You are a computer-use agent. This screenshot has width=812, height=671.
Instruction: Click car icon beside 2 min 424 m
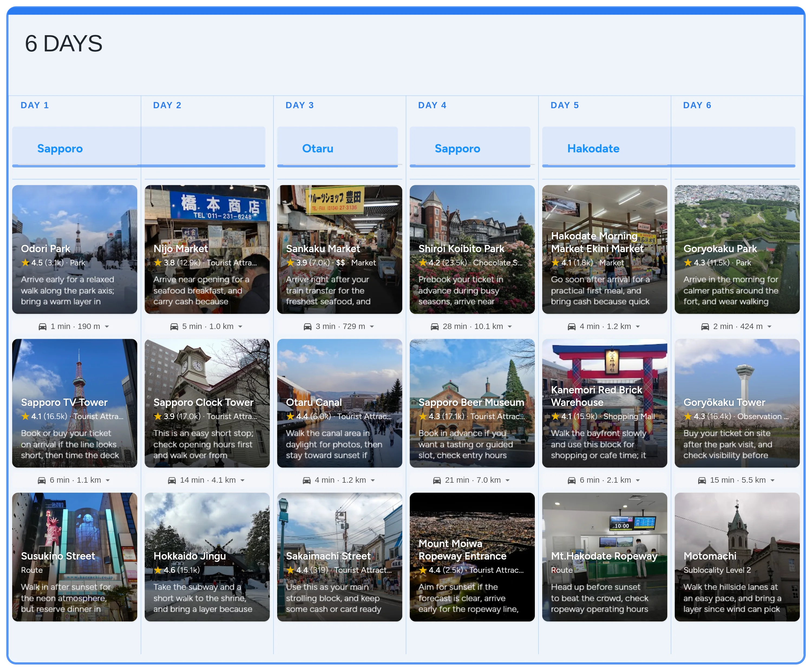click(705, 327)
